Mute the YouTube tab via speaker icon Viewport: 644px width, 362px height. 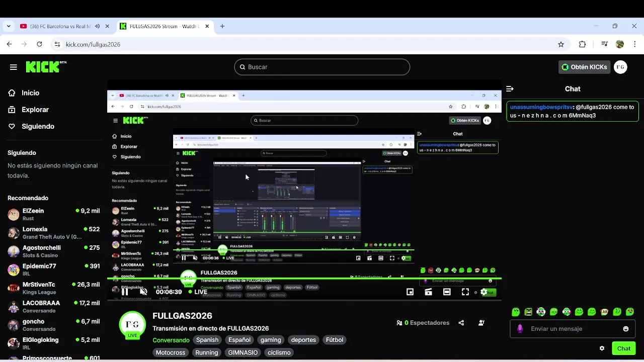(97, 26)
